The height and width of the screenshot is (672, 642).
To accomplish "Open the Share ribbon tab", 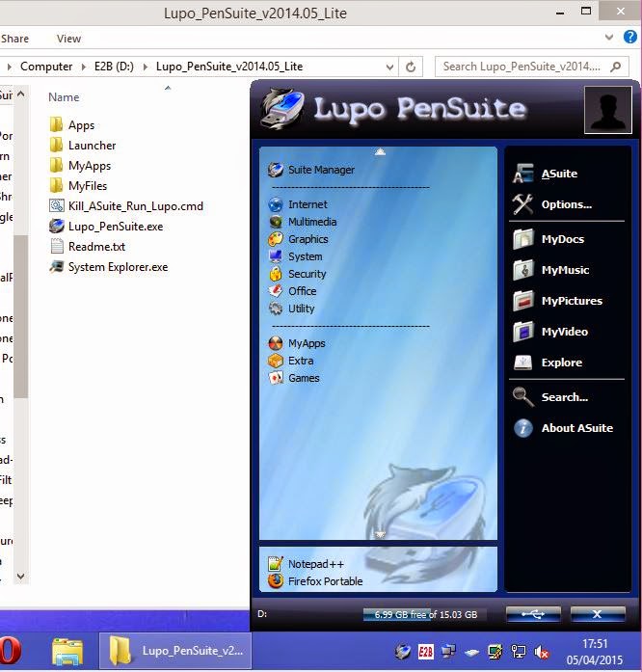I will (x=14, y=39).
